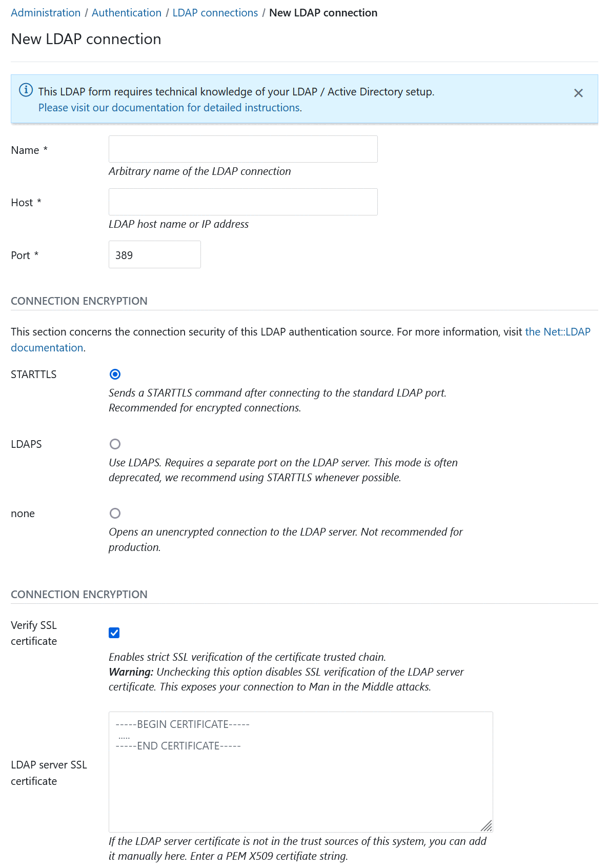Go to LDAP connections list
This screenshot has height=868, width=608.
215,12
